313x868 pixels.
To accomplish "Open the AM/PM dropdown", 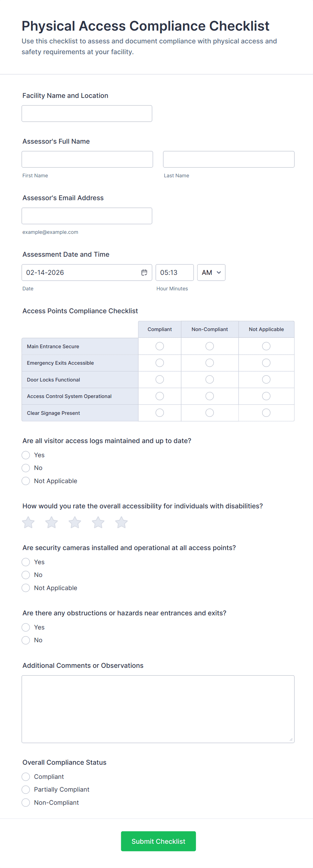I will pos(211,273).
